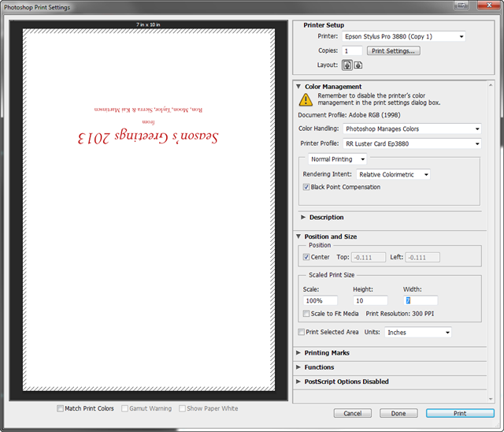
Task: Collapse the Color Management section
Action: click(298, 87)
